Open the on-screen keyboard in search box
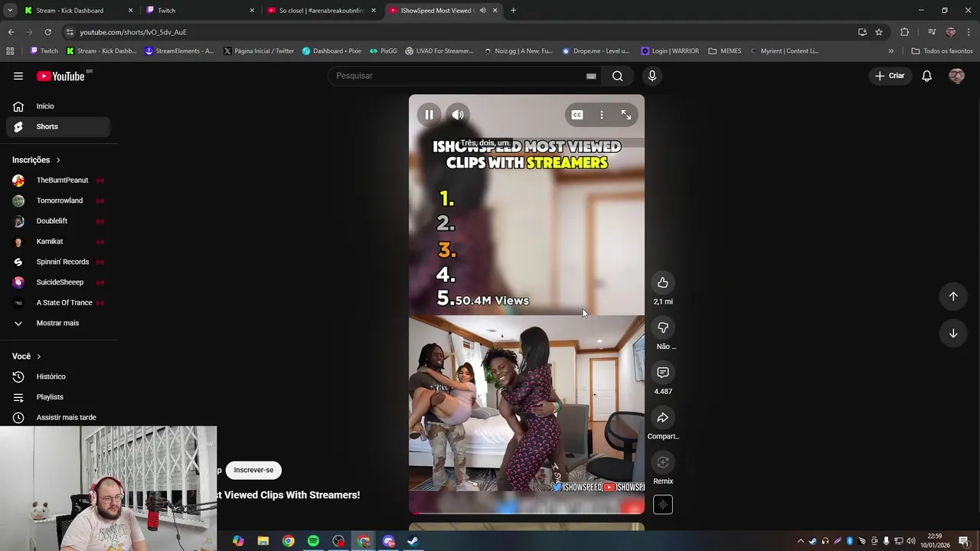This screenshot has width=980, height=551. point(591,76)
